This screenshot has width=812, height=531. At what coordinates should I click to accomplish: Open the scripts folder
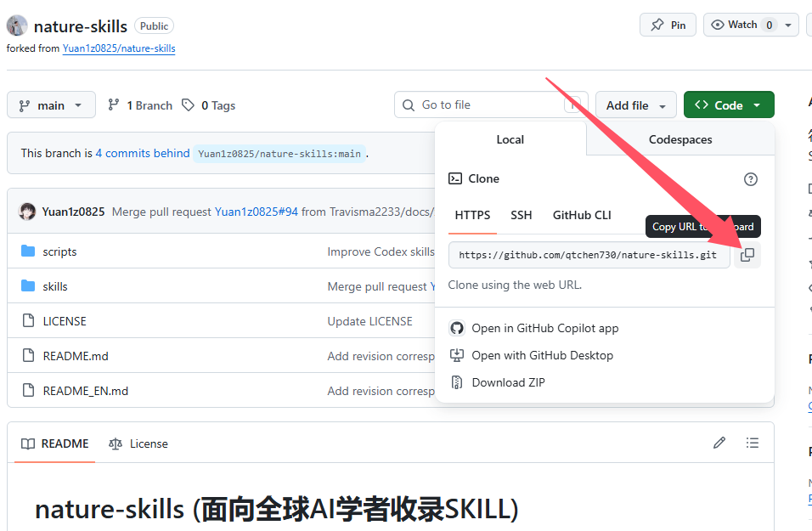click(x=28, y=251)
